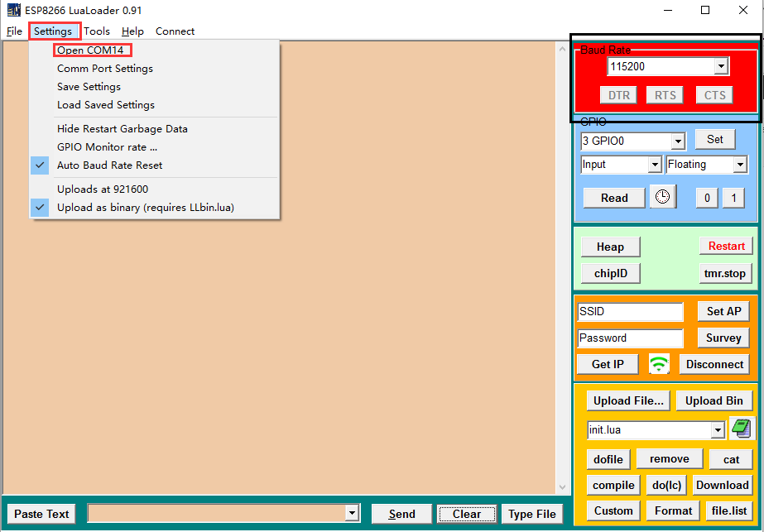The height and width of the screenshot is (532, 764).
Task: Choose Load Saved Settings
Action: pos(155,105)
